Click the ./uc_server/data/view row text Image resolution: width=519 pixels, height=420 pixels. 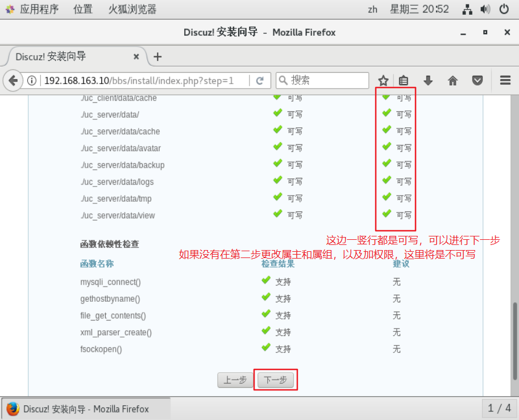click(x=118, y=216)
